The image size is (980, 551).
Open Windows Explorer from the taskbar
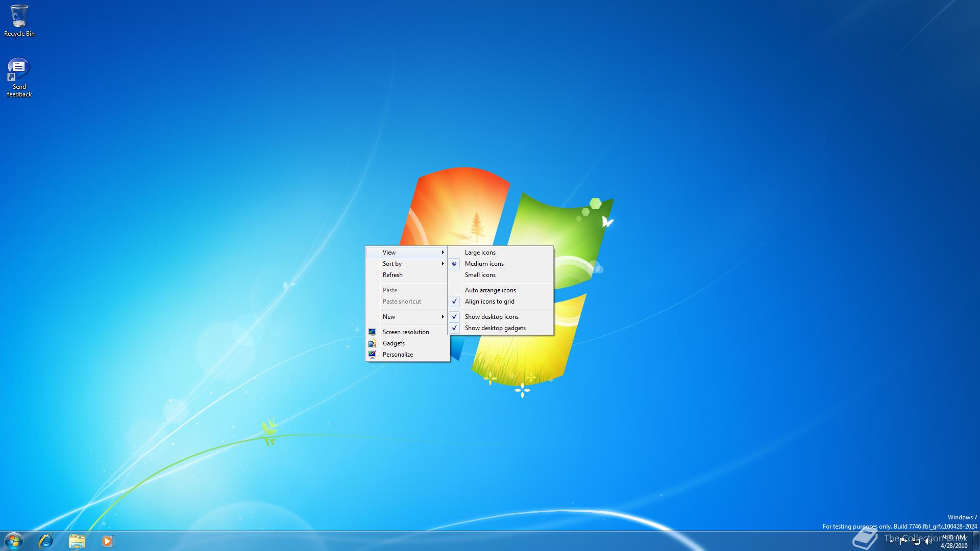tap(77, 541)
